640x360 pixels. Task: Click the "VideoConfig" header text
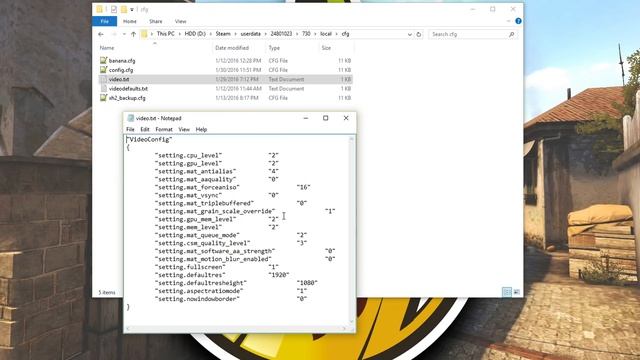pyautogui.click(x=149, y=139)
